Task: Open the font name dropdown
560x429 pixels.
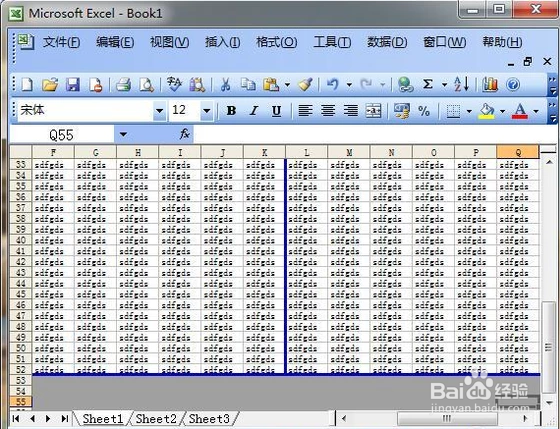Action: pos(160,111)
